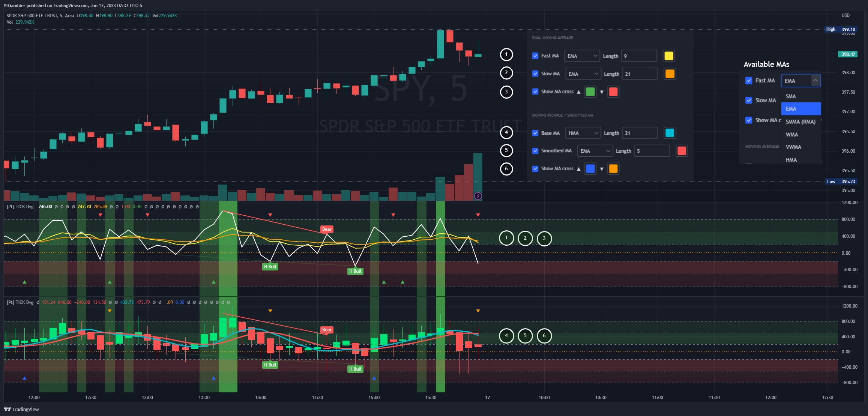The height and width of the screenshot is (416, 868).
Task: Click the High 399.10 price label
Action: [x=841, y=29]
